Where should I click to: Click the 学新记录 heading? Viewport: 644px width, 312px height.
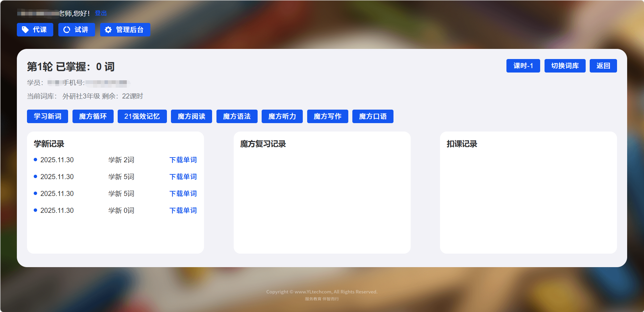[49, 144]
